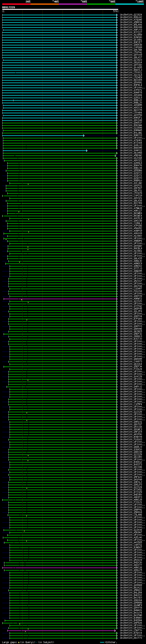
Task: Select the UniRef100_B8A7L3 label
Action: pyautogui.click(x=131, y=70)
